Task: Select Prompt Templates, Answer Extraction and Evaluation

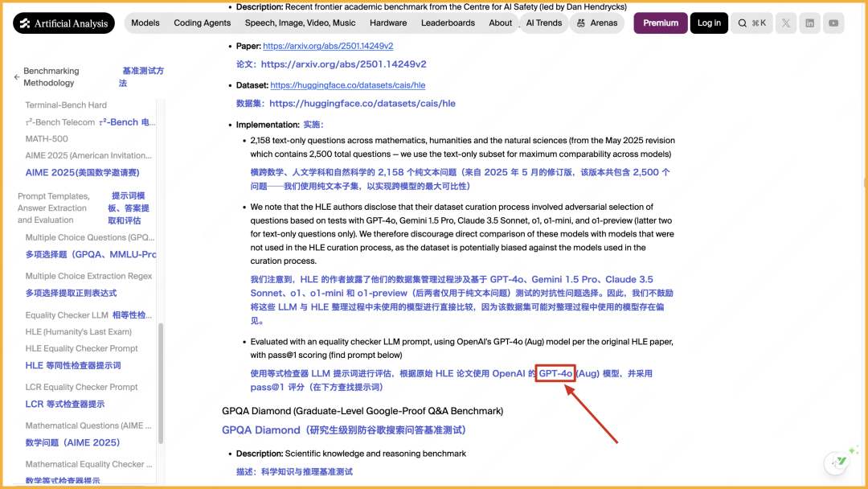Action: click(x=53, y=208)
